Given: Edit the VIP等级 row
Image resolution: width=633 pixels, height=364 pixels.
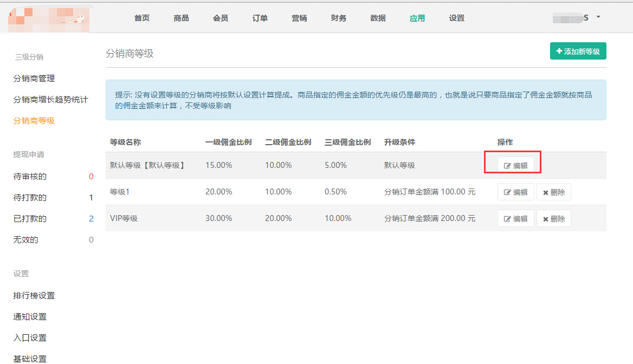Looking at the screenshot, I should click(515, 218).
